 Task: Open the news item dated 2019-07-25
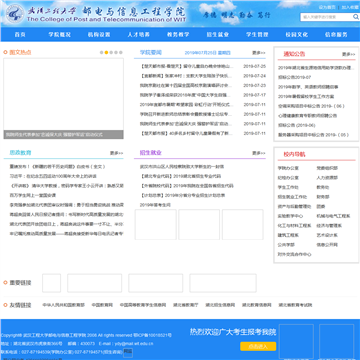pyautogui.click(x=186, y=66)
